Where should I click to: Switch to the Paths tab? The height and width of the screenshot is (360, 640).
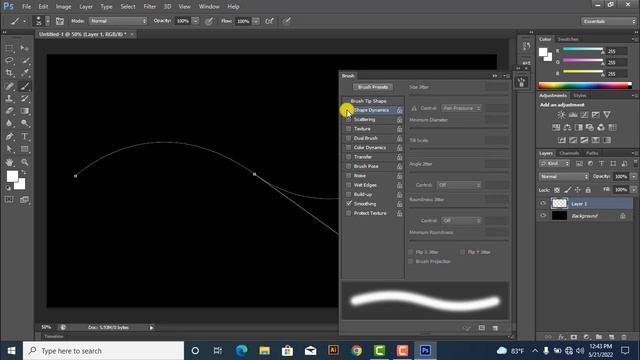point(592,153)
